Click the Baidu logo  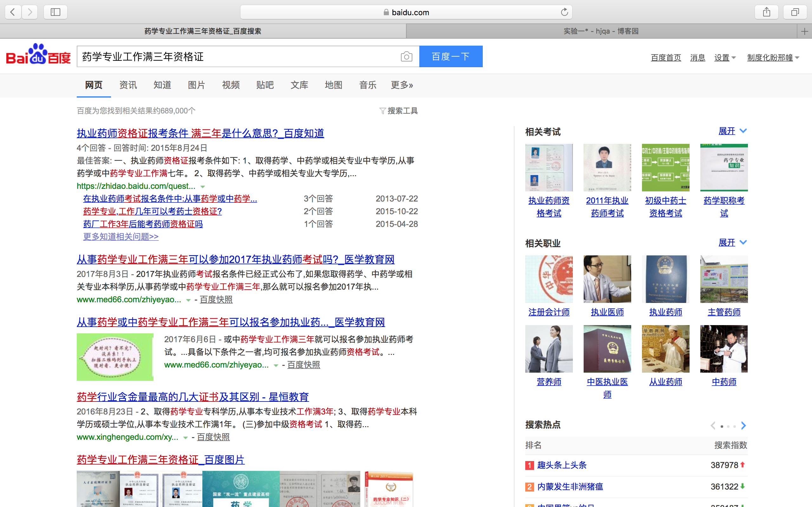click(x=38, y=55)
